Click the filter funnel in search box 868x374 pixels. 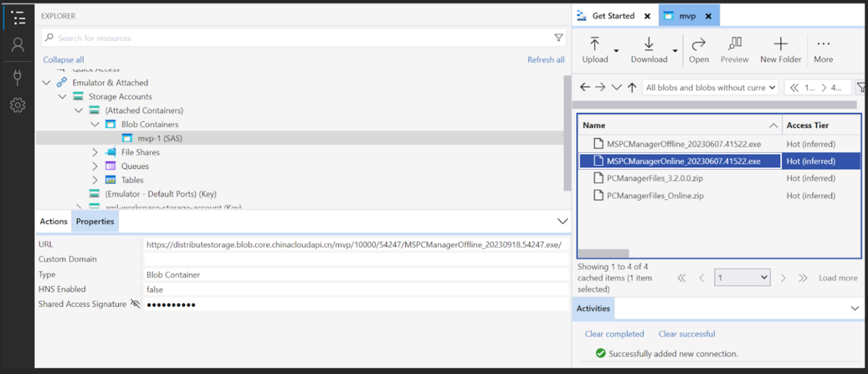coord(558,38)
